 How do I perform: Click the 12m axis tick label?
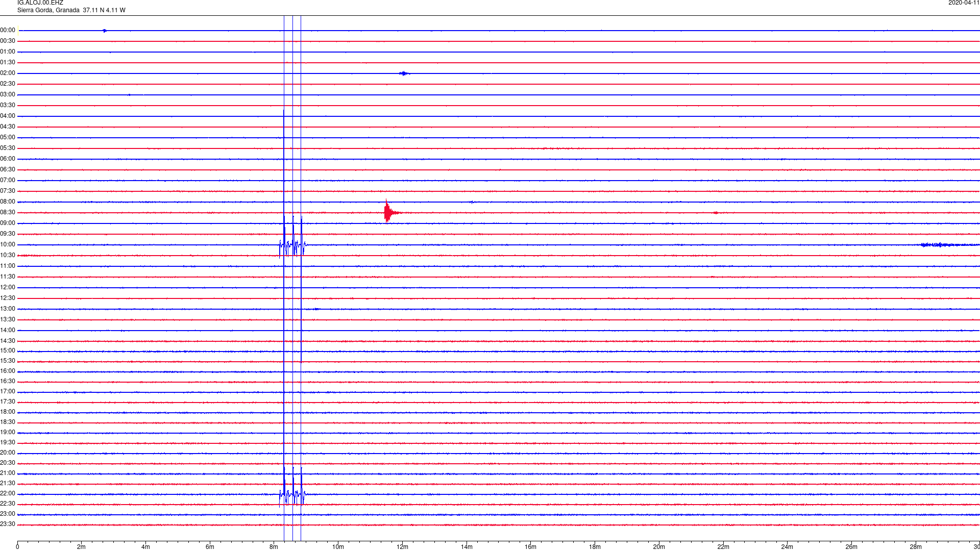pyautogui.click(x=402, y=547)
